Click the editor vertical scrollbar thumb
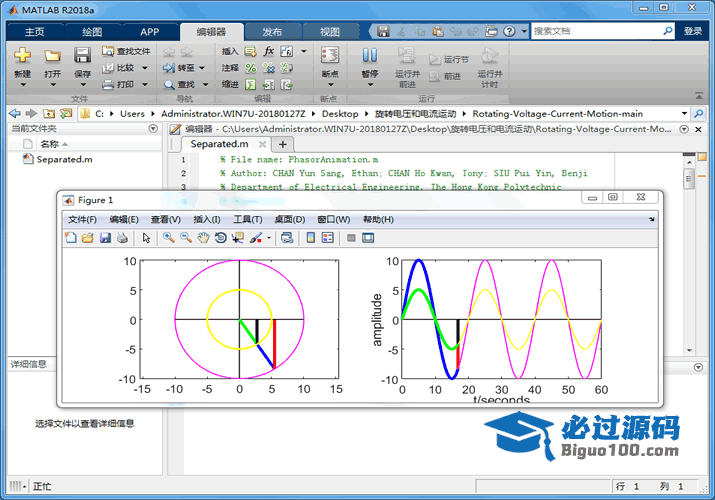The image size is (715, 500). (689, 177)
